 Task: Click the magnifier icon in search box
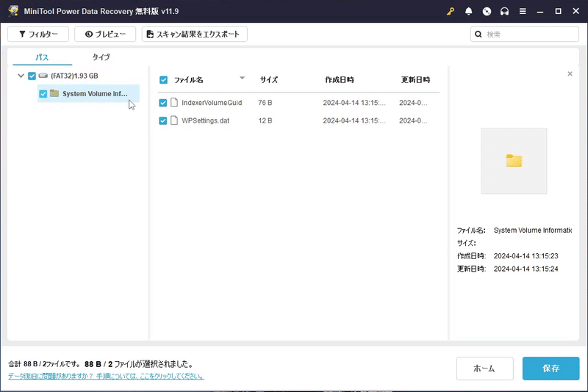click(478, 34)
